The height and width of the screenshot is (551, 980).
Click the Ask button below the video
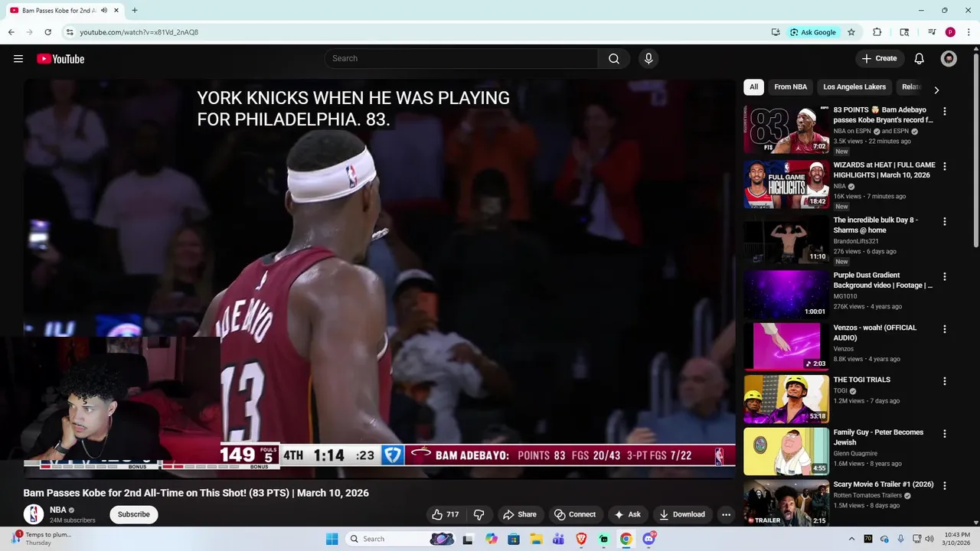(627, 514)
